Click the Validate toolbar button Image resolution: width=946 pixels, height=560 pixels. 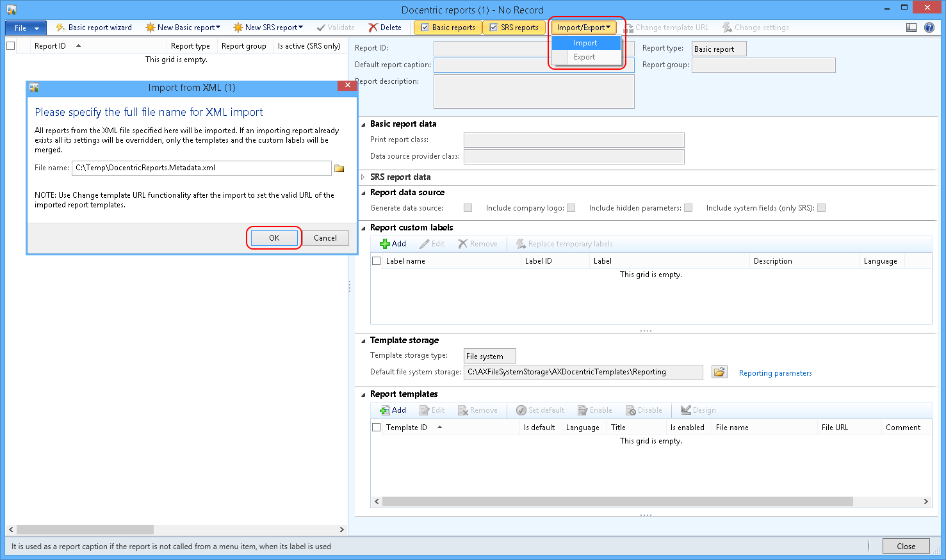point(336,28)
